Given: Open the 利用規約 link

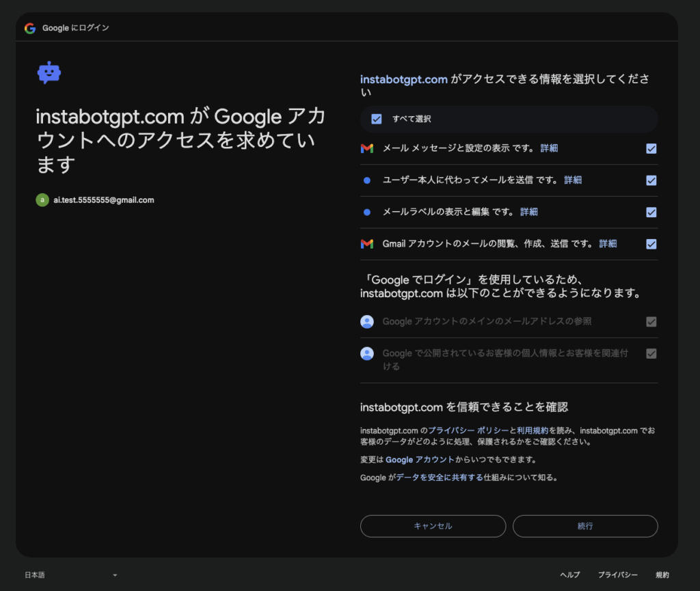Looking at the screenshot, I should [533, 430].
